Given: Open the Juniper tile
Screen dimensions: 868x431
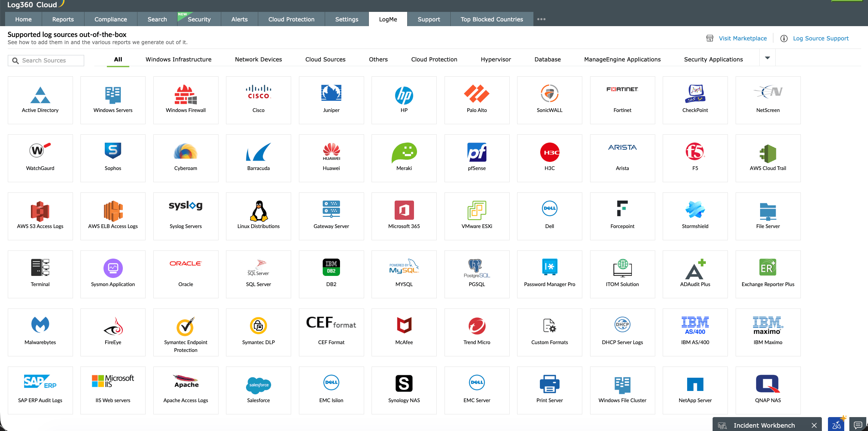Looking at the screenshot, I should click(x=331, y=100).
